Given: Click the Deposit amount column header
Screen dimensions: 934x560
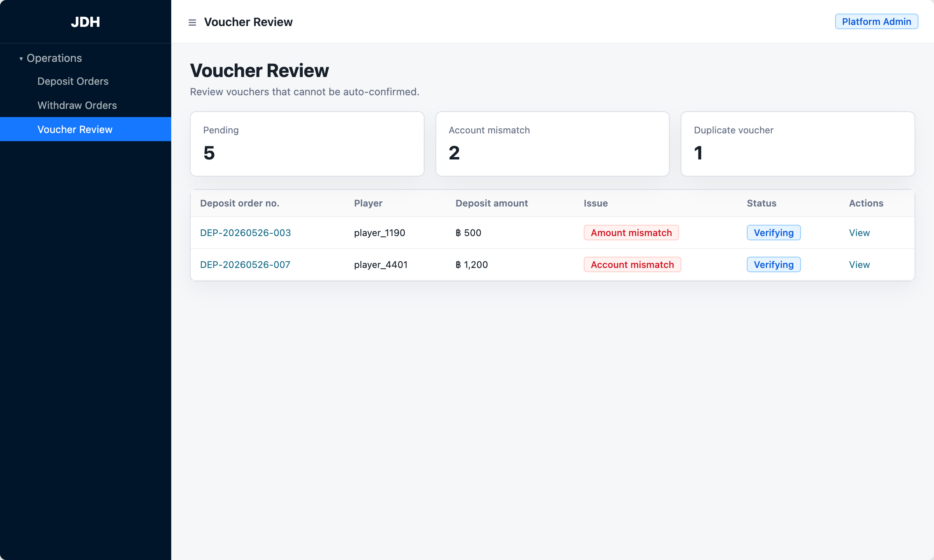Looking at the screenshot, I should (x=492, y=203).
